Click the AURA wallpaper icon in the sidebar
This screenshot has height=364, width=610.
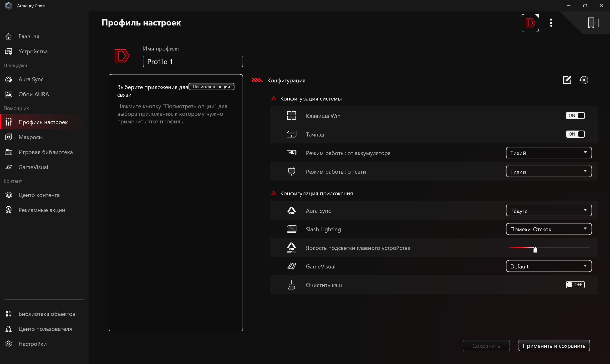(x=9, y=94)
